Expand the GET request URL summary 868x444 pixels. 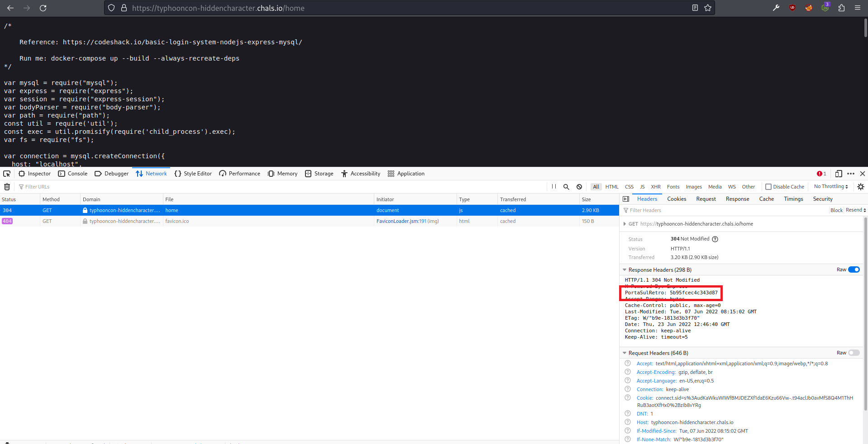coord(625,224)
